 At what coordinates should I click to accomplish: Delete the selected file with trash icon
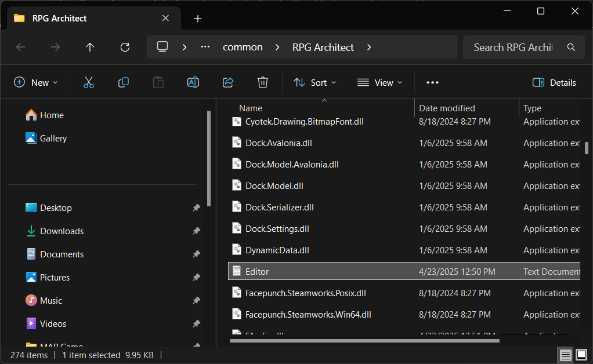(262, 82)
